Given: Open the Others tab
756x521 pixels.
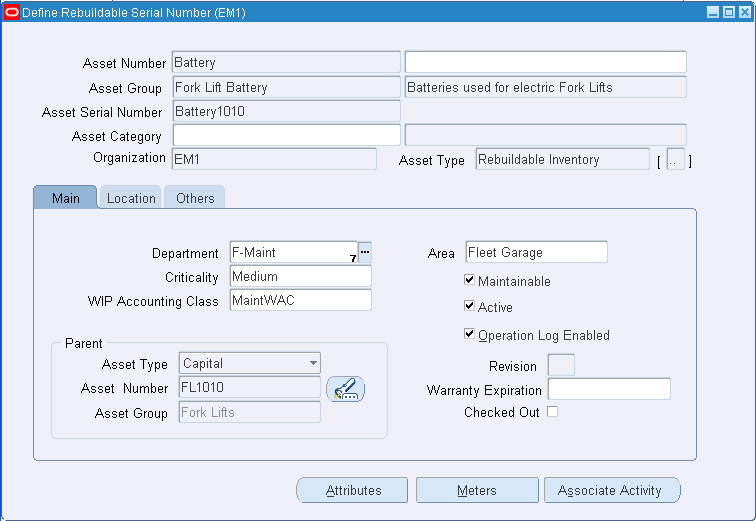Looking at the screenshot, I should point(195,198).
